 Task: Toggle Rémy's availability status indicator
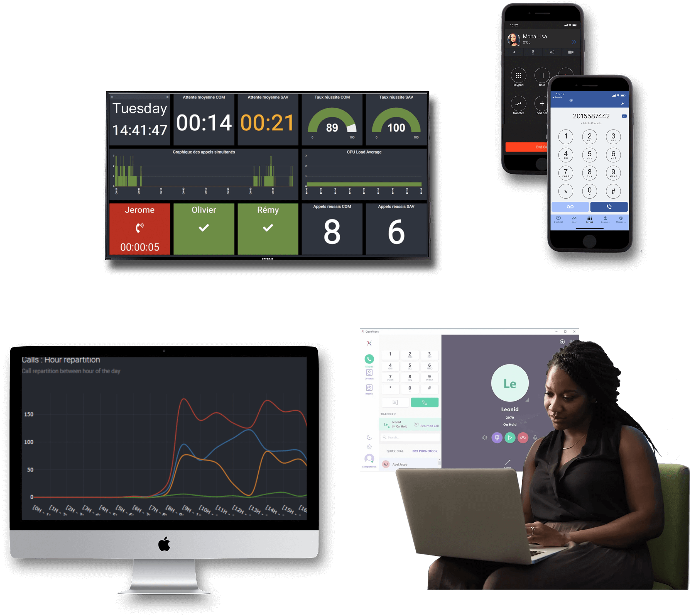click(x=269, y=228)
